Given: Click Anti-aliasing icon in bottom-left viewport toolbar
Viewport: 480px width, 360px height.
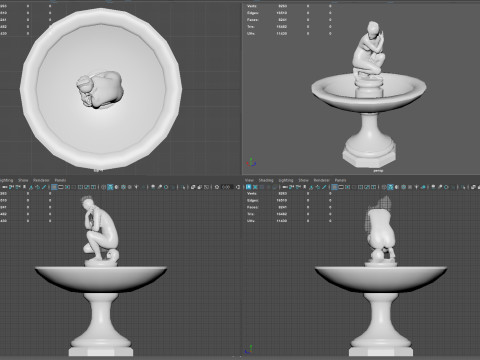Looking at the screenshot, I should point(166,187).
